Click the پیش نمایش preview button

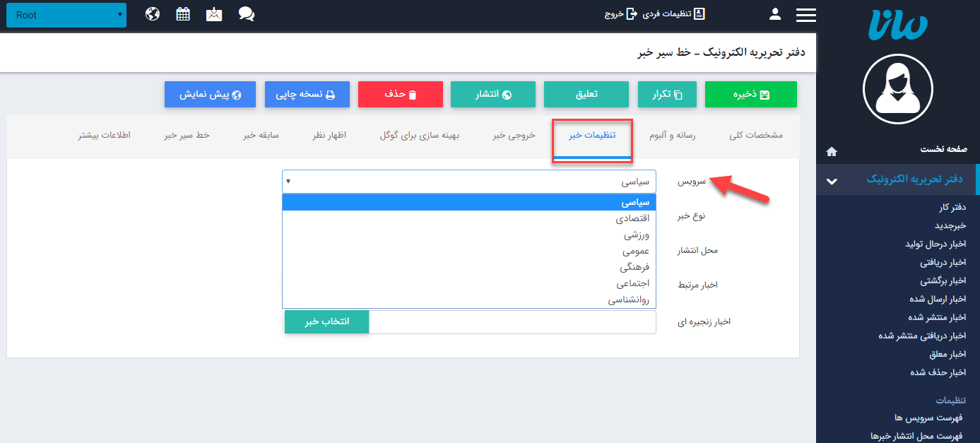point(210,93)
